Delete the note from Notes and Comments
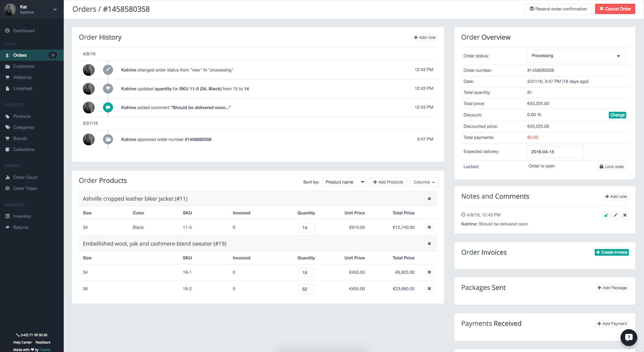 (625, 215)
